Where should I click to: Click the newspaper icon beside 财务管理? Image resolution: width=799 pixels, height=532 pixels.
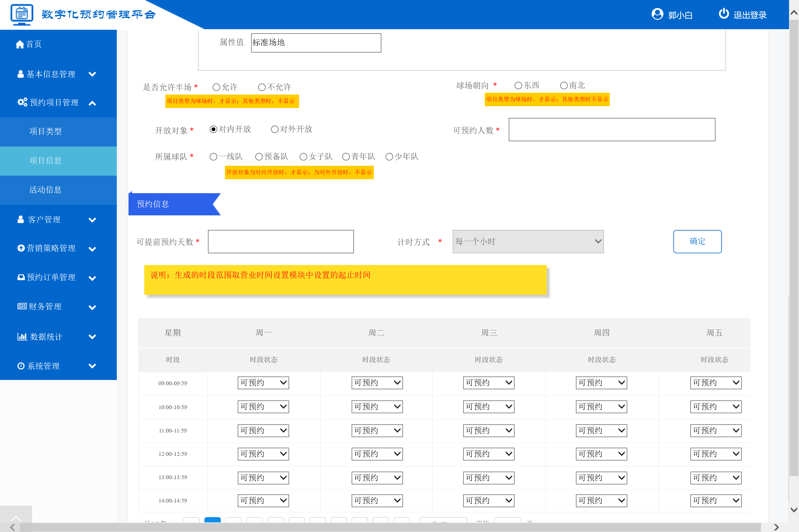click(22, 306)
